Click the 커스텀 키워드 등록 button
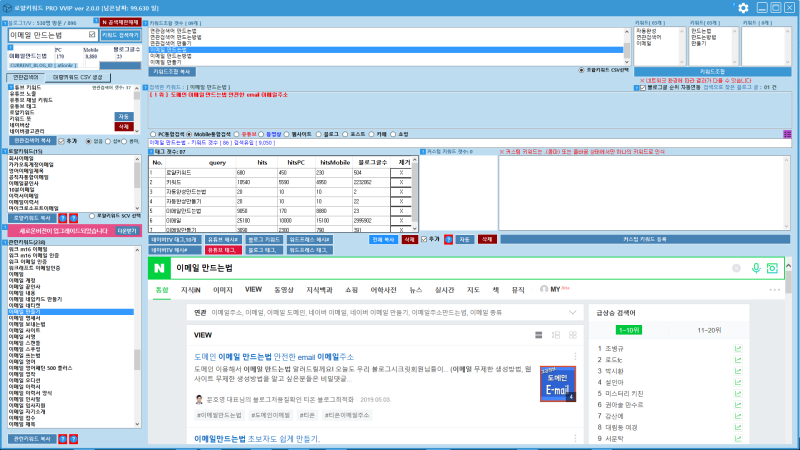This screenshot has height=450, width=800. [645, 239]
